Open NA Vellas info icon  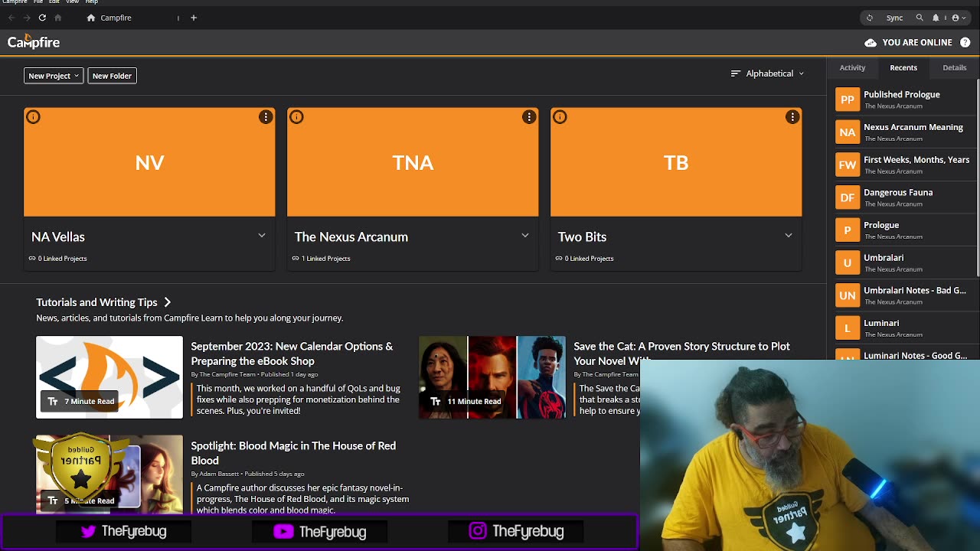tap(33, 116)
